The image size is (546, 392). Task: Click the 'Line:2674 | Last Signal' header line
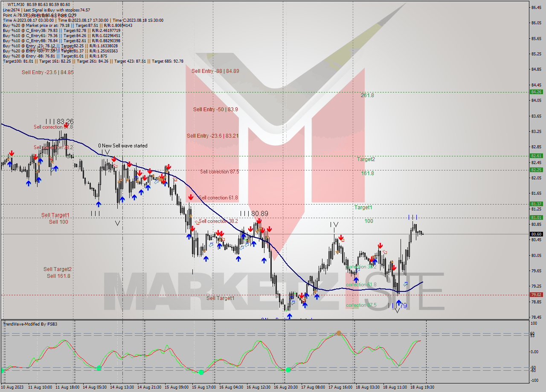46,10
